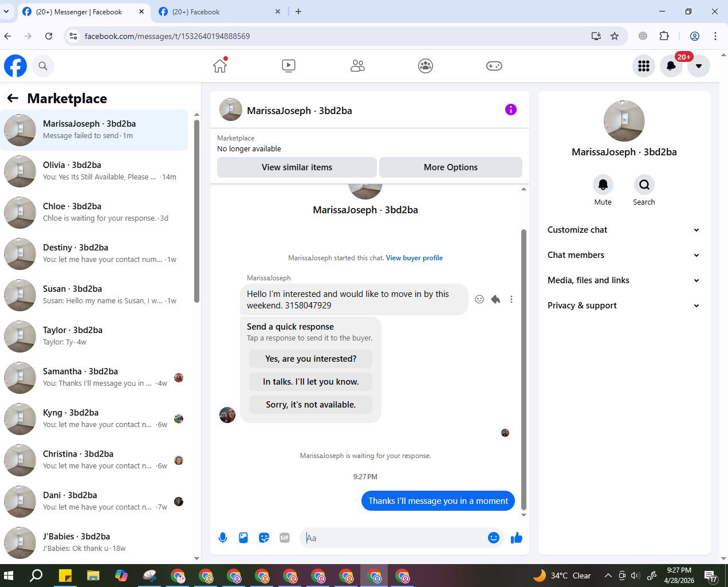Expand Customize chat section

pyautogui.click(x=624, y=230)
